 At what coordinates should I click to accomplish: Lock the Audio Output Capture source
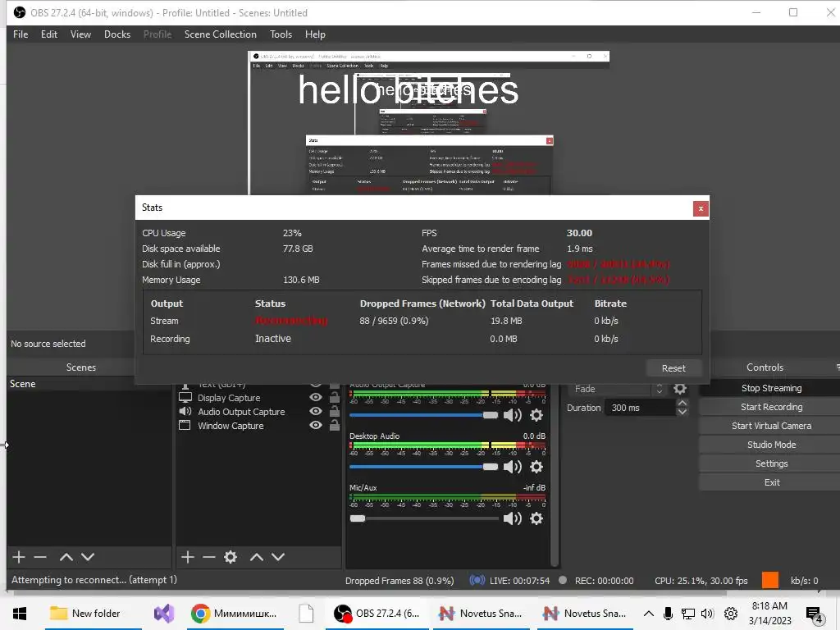click(x=335, y=411)
